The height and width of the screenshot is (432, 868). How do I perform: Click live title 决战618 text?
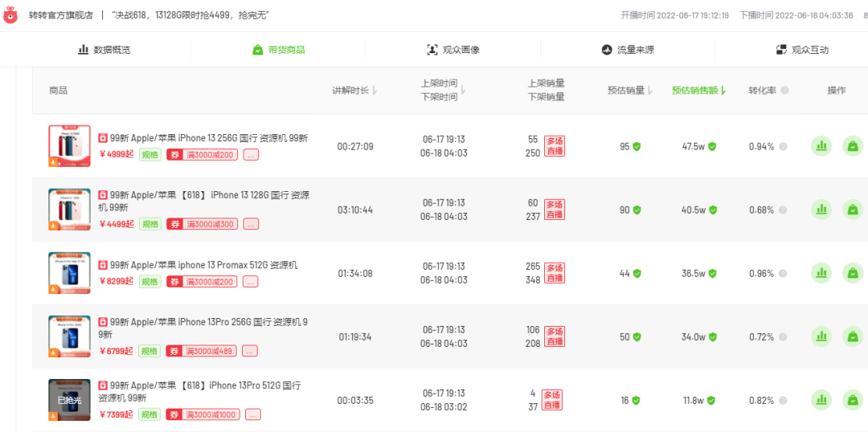191,15
